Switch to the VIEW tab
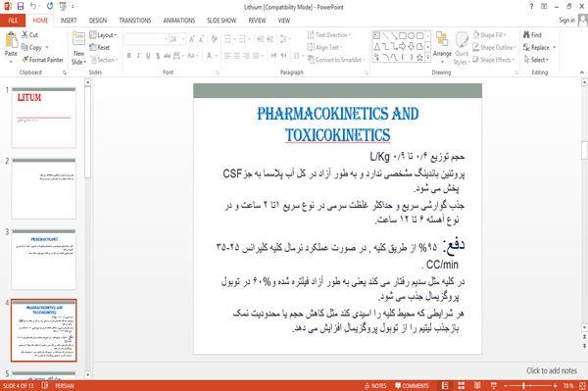This screenshot has width=588, height=391. [284, 21]
